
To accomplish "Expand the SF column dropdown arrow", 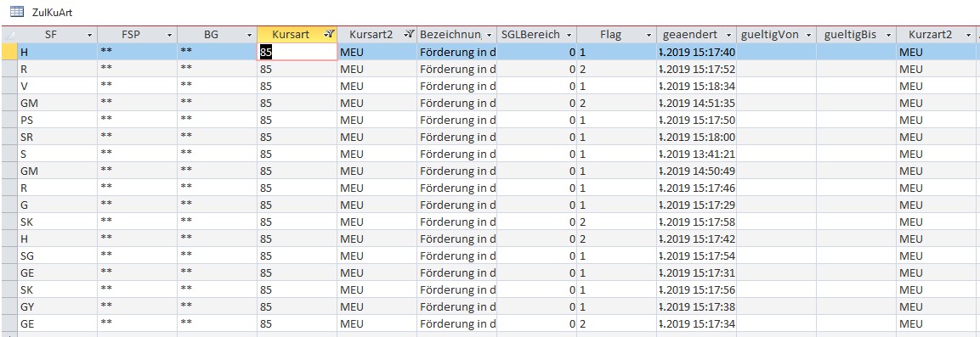I will [x=89, y=36].
